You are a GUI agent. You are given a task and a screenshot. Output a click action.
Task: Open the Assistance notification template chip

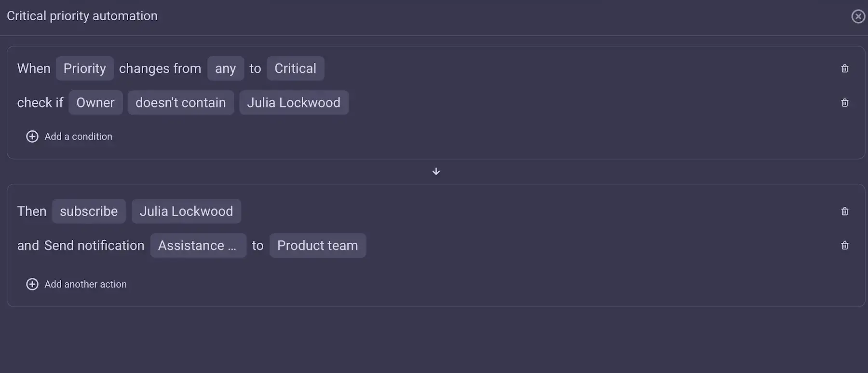click(x=198, y=245)
